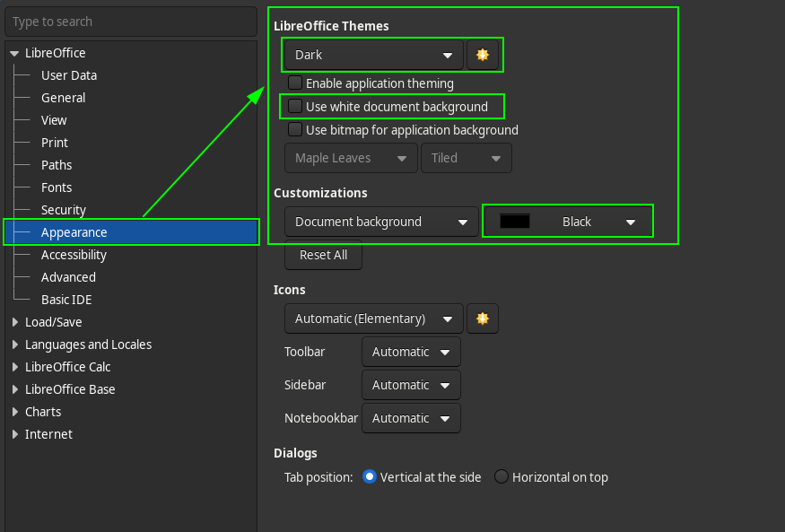Select Vertical at the side option
Viewport: 785px width, 532px height.
tap(370, 477)
